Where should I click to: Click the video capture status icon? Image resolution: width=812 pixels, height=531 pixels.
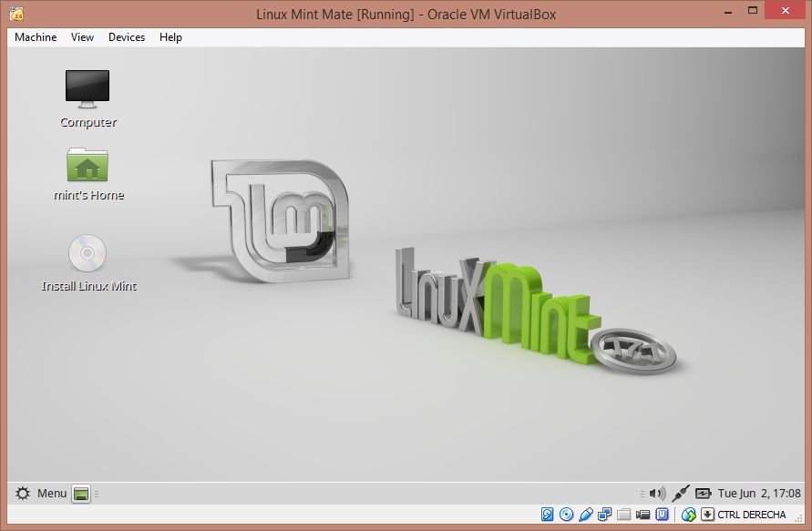point(642,515)
